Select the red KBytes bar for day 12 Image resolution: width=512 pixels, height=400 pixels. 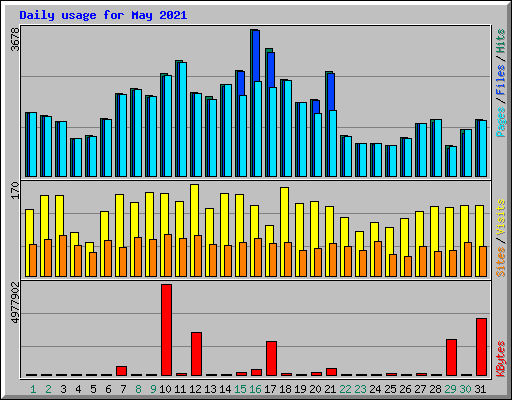(196, 354)
